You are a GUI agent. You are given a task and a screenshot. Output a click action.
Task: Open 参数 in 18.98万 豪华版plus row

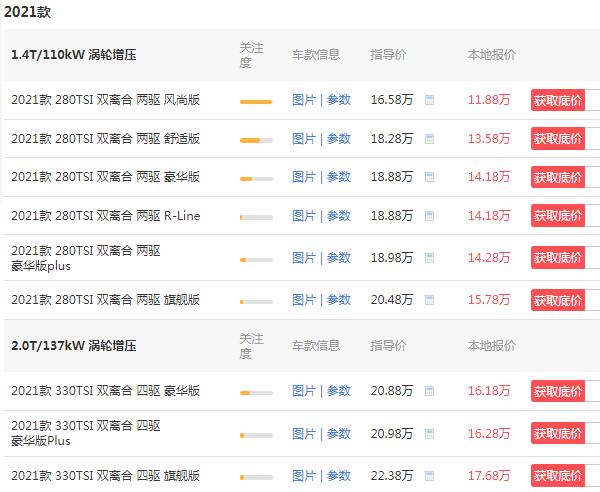pyautogui.click(x=339, y=258)
